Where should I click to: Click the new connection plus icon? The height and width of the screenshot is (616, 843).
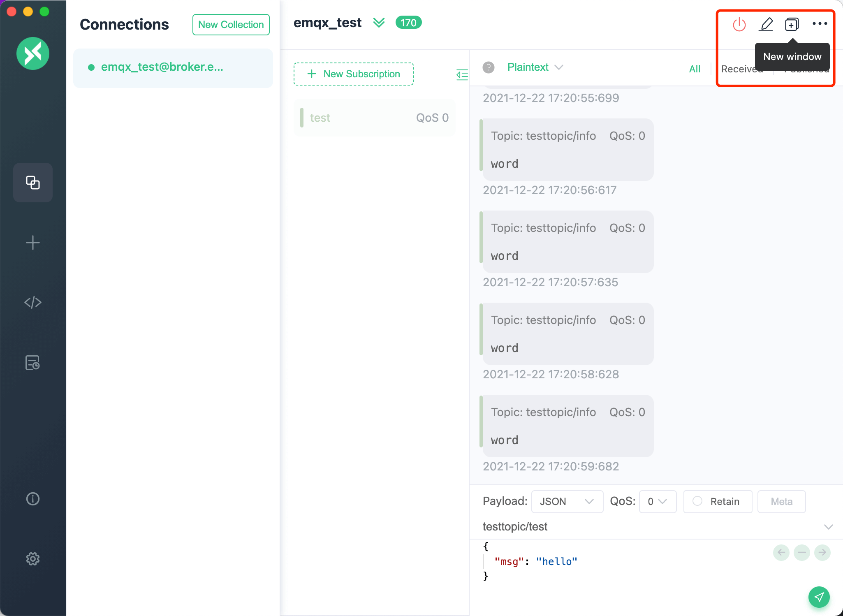[x=33, y=243]
